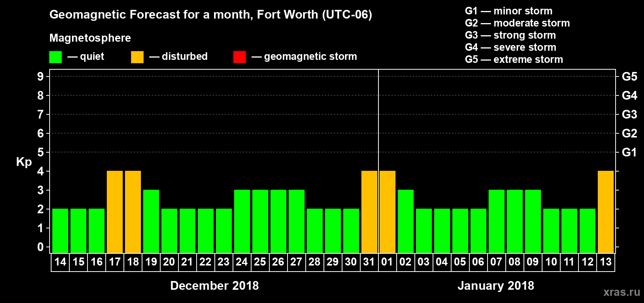
Task: Click the G3 right axis label
Action: click(630, 114)
